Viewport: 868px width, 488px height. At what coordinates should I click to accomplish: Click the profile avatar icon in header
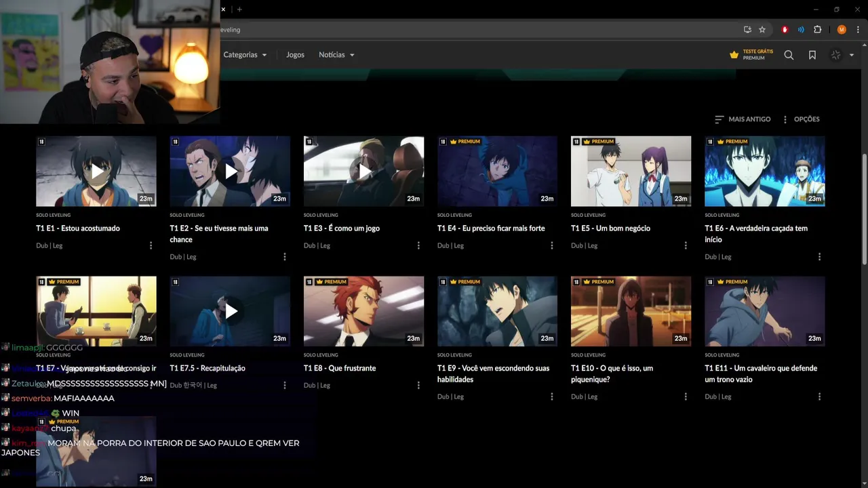835,55
